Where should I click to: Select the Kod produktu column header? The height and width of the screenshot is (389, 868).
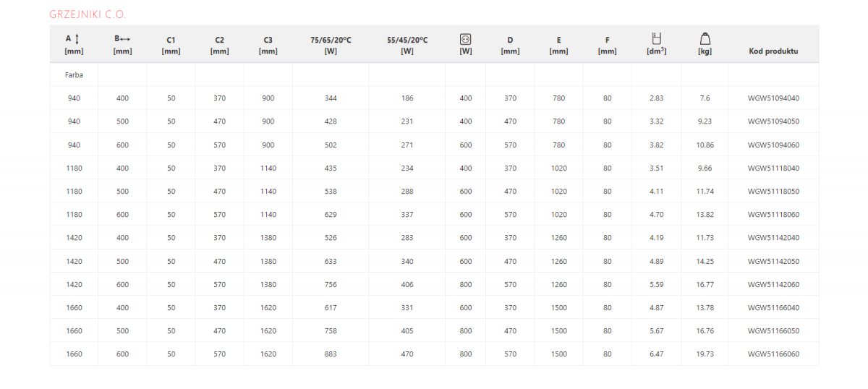773,51
